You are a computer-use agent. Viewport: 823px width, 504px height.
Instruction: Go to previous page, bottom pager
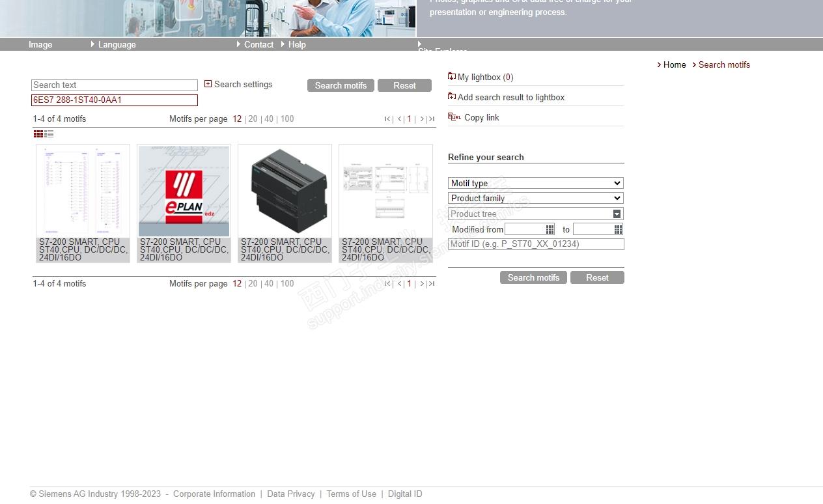pyautogui.click(x=399, y=284)
